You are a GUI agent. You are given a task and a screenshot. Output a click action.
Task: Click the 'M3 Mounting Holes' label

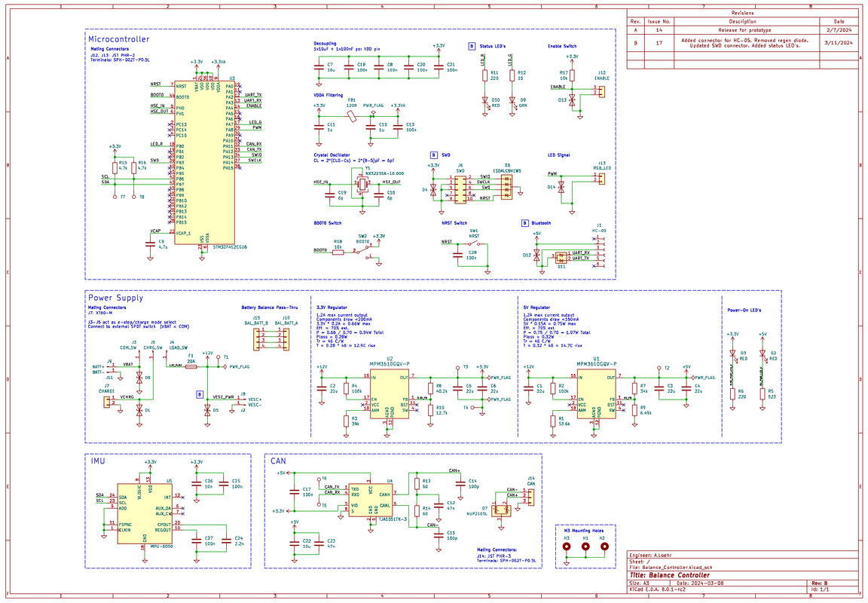585,531
